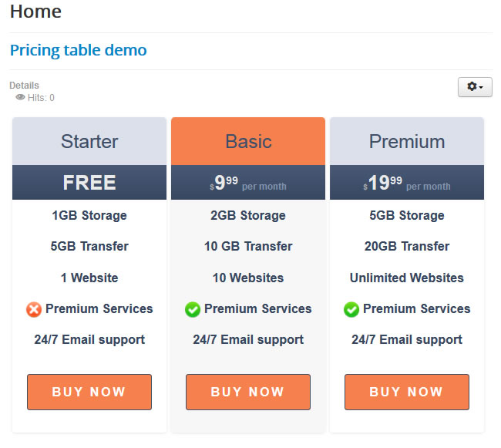Click the Starter plan header
501x448 pixels.
pyautogui.click(x=89, y=141)
